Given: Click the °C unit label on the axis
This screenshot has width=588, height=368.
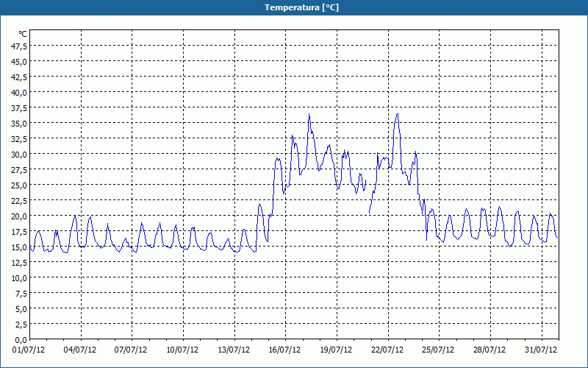Looking at the screenshot, I should coord(23,34).
